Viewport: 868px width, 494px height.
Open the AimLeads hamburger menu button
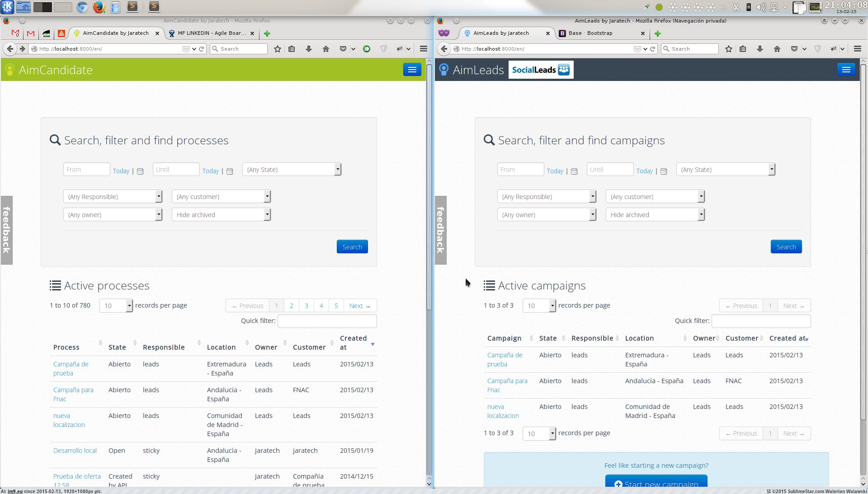click(846, 70)
